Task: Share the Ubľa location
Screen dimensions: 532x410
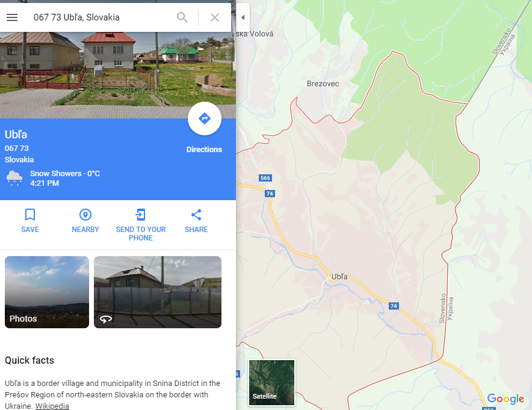Action: [x=196, y=221]
